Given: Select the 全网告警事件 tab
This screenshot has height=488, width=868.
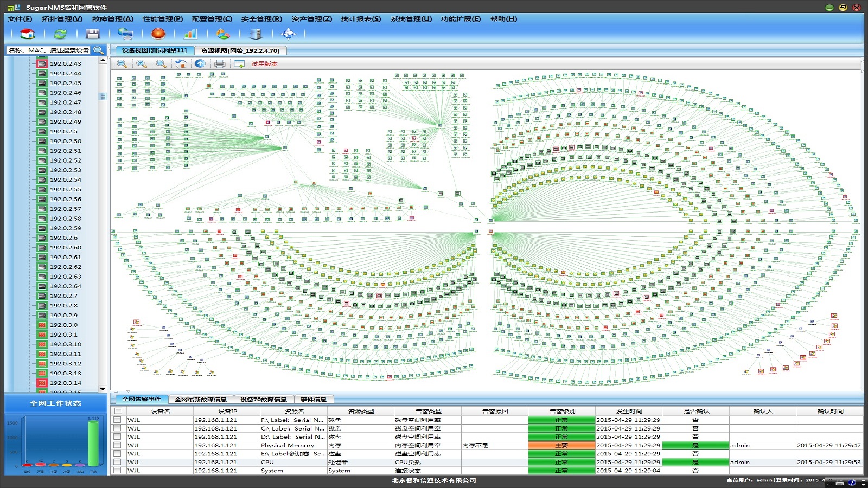Looking at the screenshot, I should (x=141, y=399).
